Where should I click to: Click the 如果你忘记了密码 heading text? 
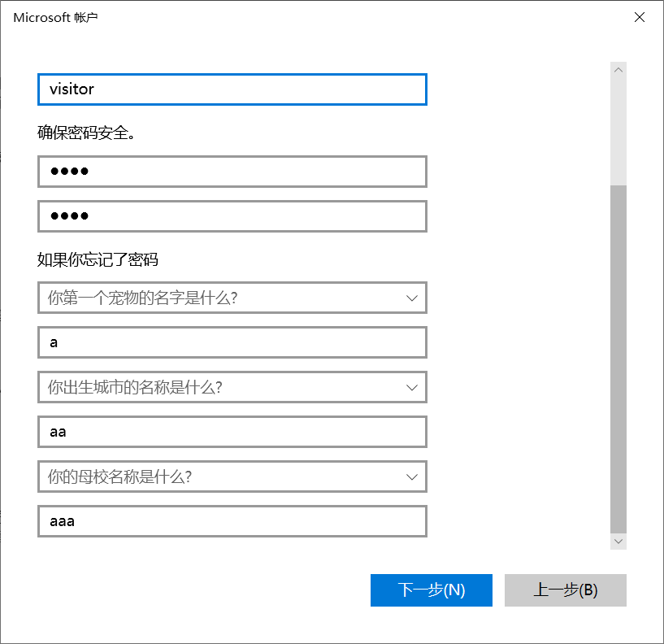[x=98, y=259]
